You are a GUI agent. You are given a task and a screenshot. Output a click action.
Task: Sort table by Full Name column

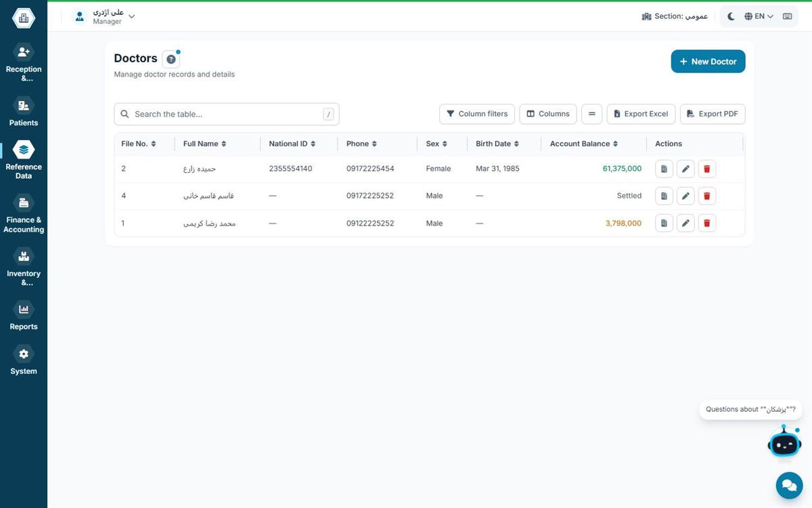[x=204, y=144]
